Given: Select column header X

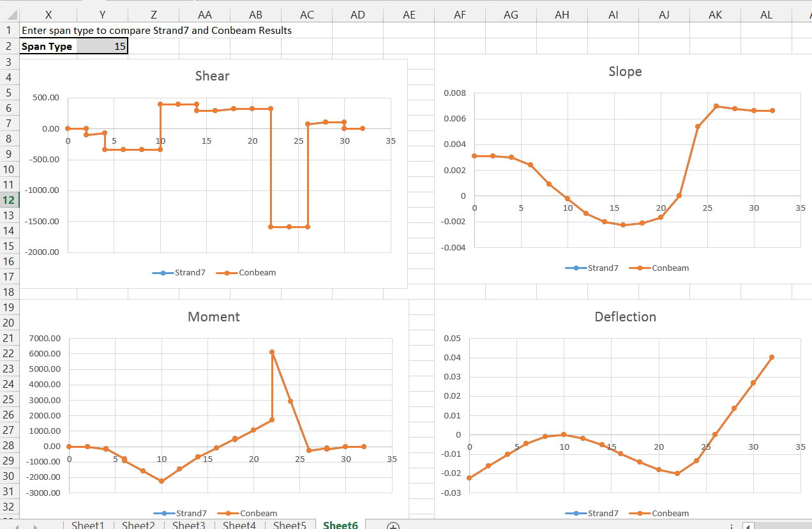Looking at the screenshot, I should click(x=48, y=15).
